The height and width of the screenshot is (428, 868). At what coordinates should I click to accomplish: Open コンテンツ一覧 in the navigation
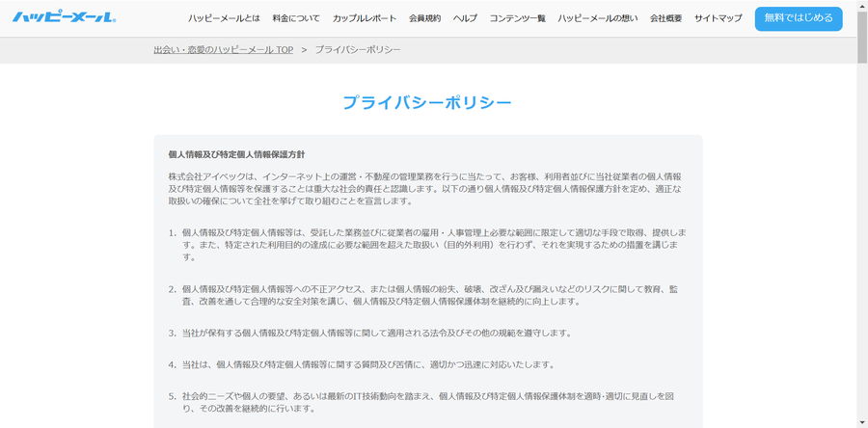[x=517, y=18]
